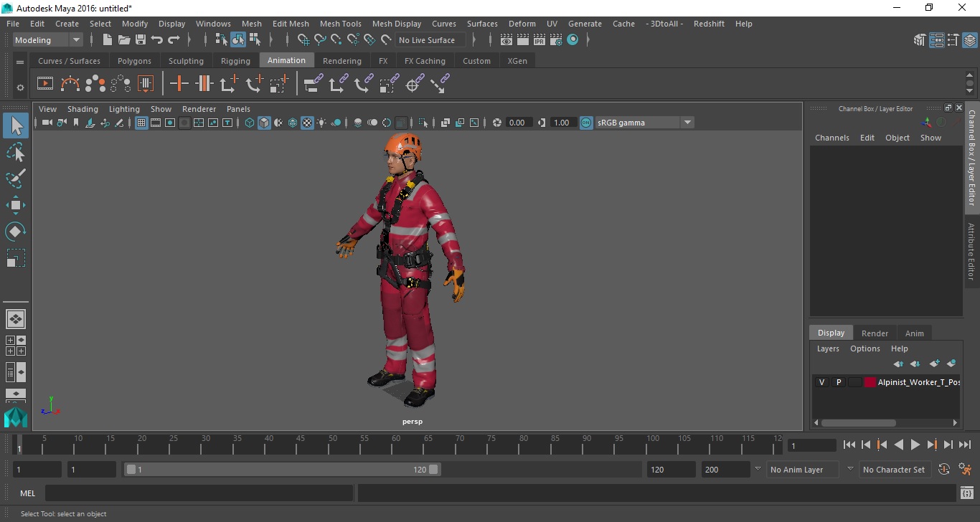Image resolution: width=980 pixels, height=522 pixels.
Task: Open the Render View clapper icon
Action: pyautogui.click(x=507, y=40)
